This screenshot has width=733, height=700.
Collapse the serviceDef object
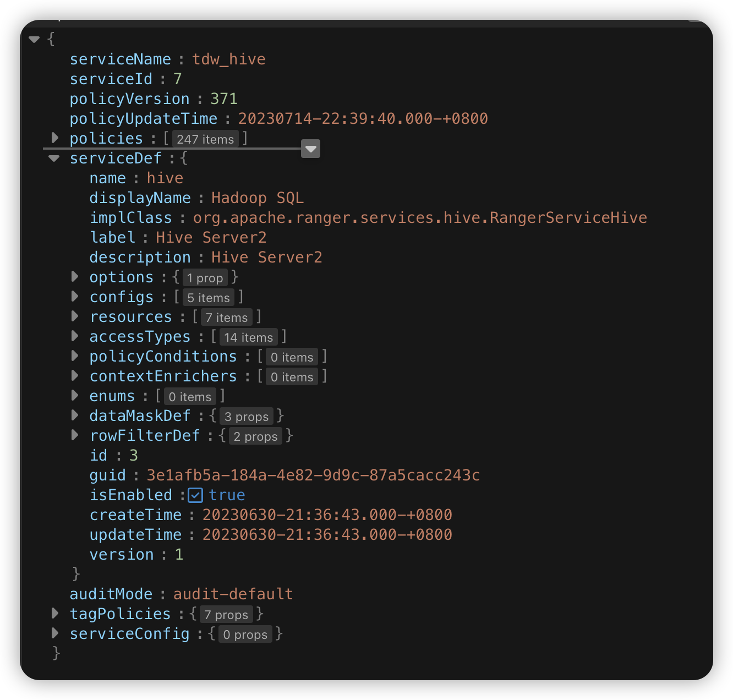54,158
